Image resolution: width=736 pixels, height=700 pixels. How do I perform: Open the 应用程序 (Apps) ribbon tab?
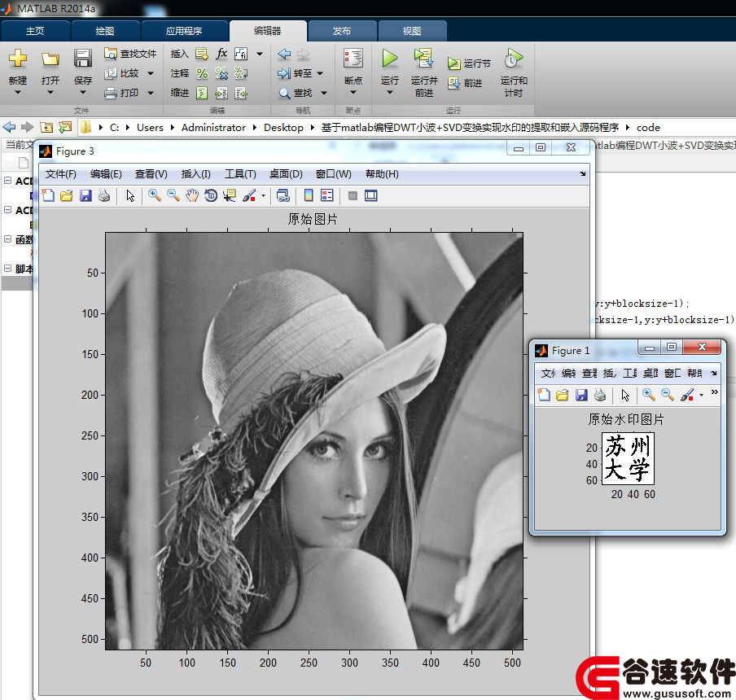184,31
